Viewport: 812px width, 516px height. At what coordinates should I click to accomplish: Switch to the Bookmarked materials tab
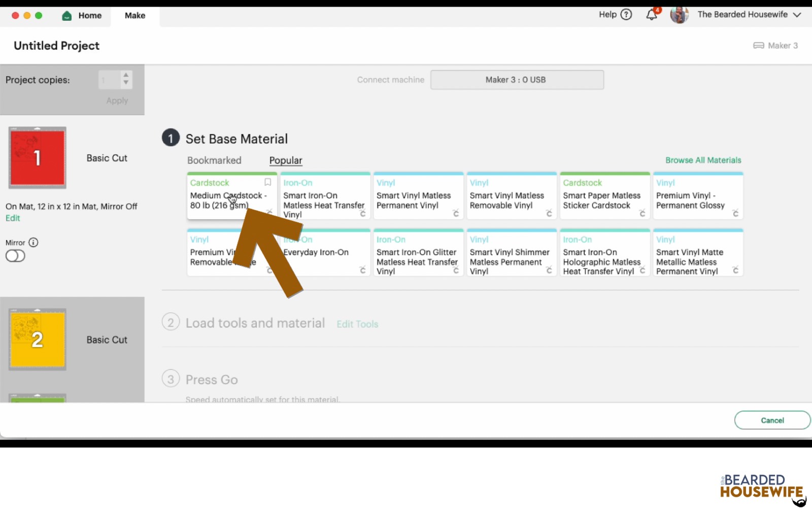[214, 160]
